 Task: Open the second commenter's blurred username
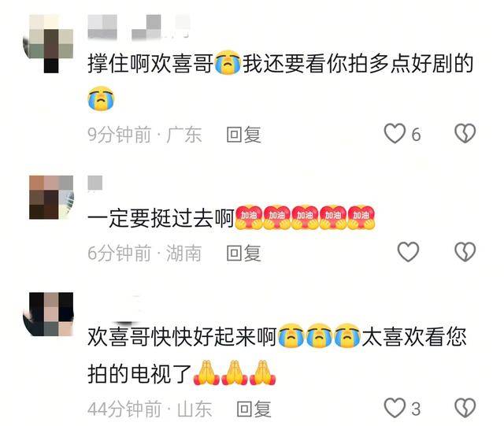(x=95, y=183)
